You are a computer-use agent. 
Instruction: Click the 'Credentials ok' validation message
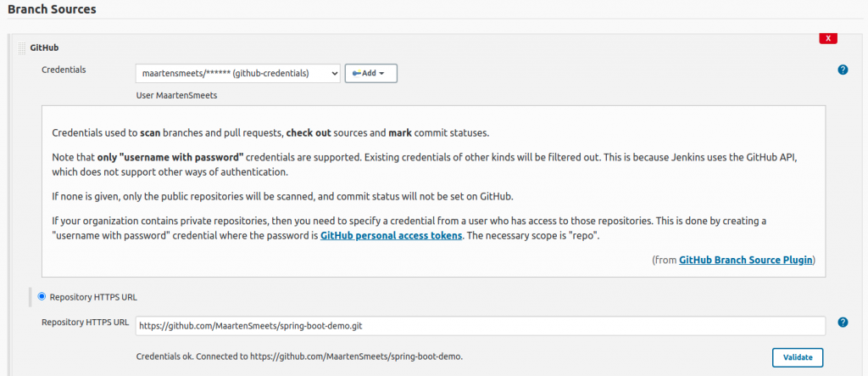[x=299, y=356]
